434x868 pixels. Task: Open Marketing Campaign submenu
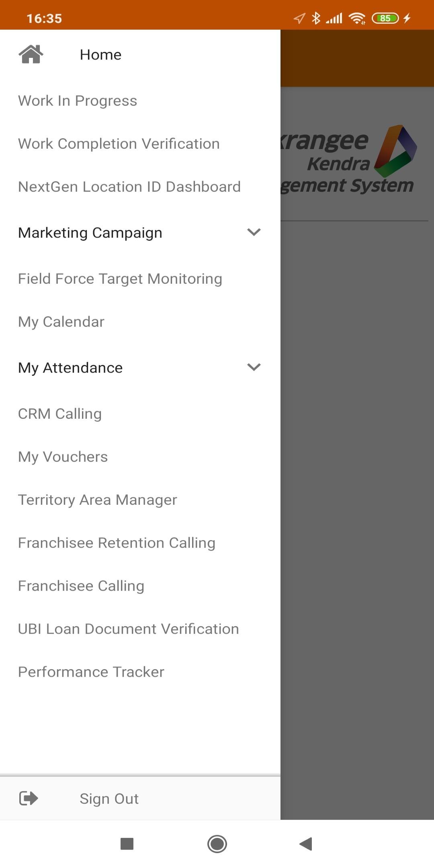pos(90,233)
